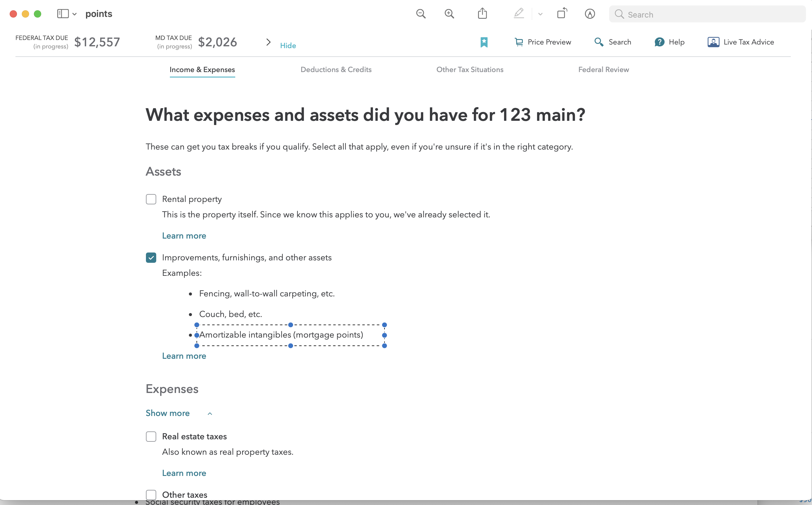The height and width of the screenshot is (505, 812).
Task: Click the sidebar view icon
Action: [x=63, y=14]
